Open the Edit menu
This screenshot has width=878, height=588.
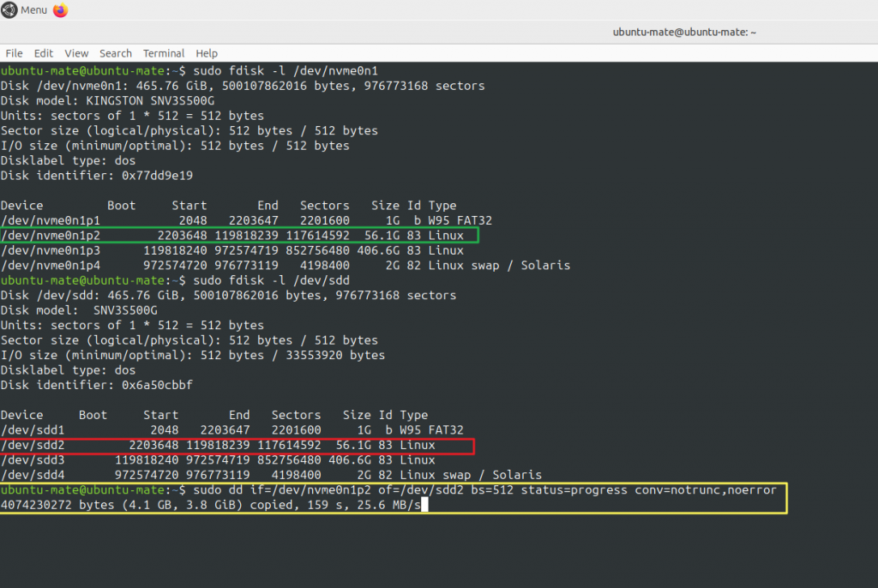tap(43, 53)
